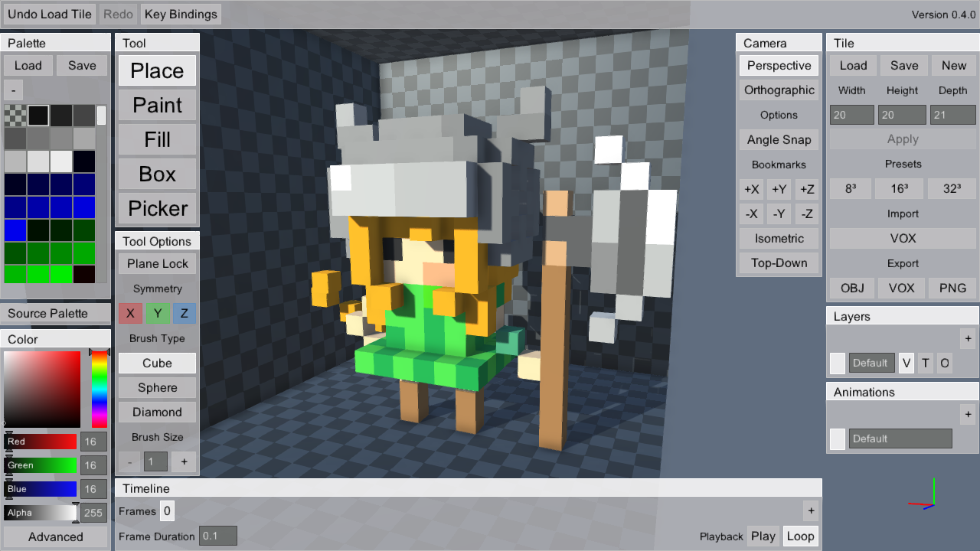Open Key Bindings
Viewport: 980px width, 551px height.
pyautogui.click(x=181, y=14)
